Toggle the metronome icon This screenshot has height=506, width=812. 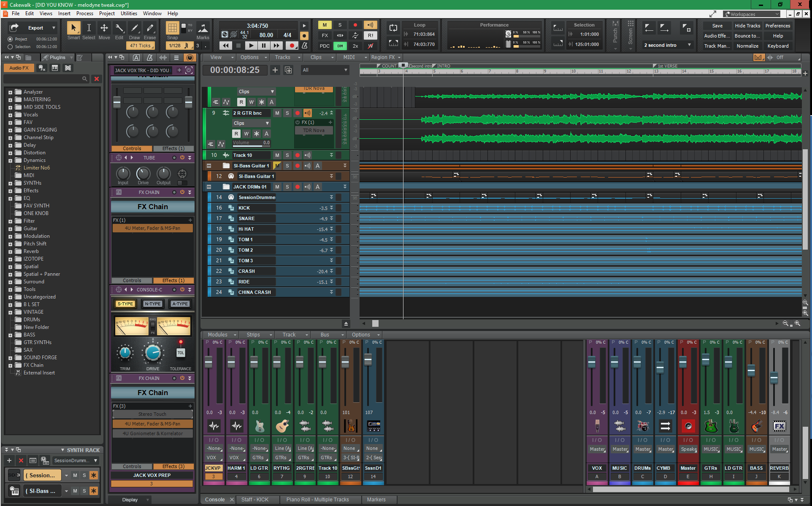coord(304,46)
